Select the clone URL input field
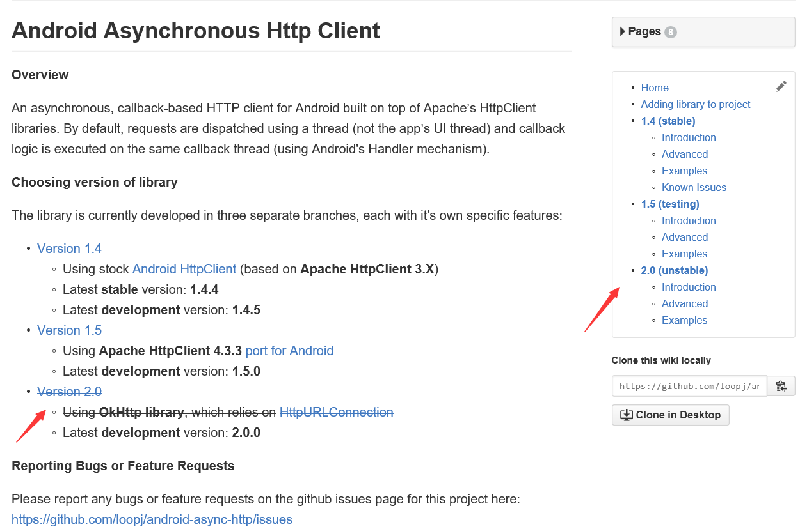The image size is (800, 529). click(690, 385)
